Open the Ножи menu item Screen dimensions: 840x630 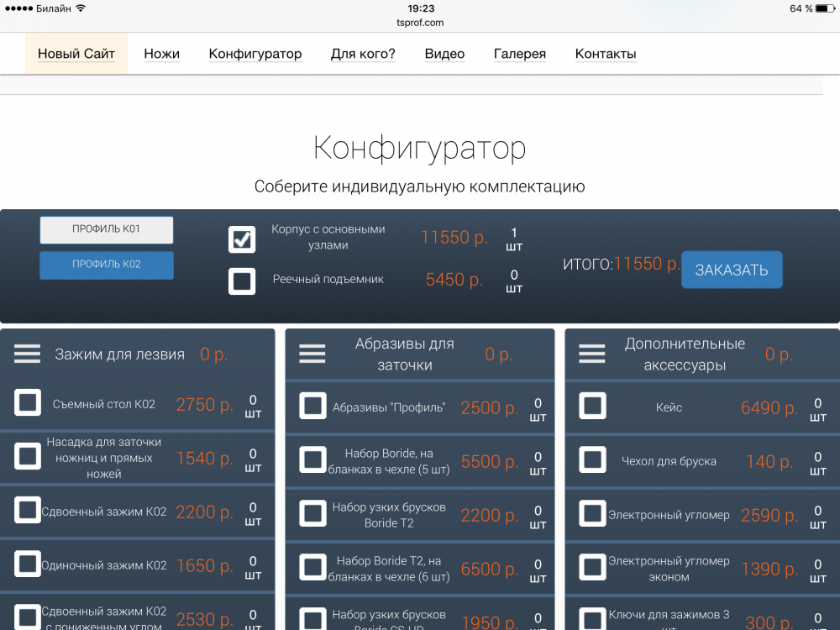[161, 54]
